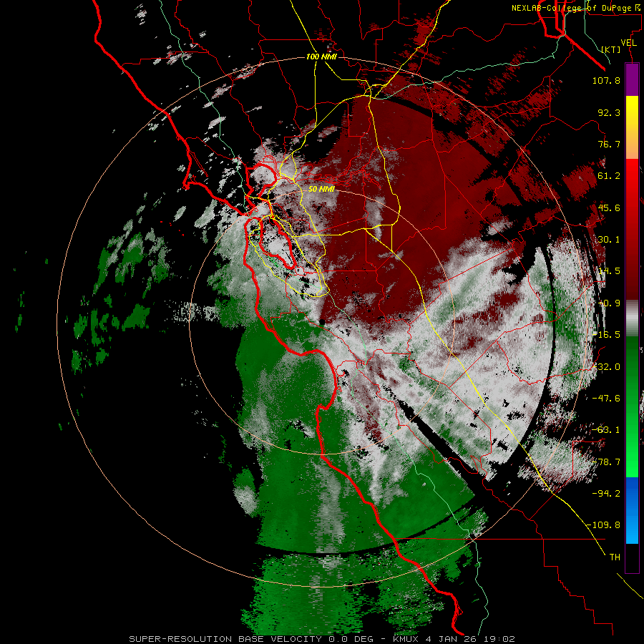
Task: Click the -16.5 value on velocity scale
Action: point(606,335)
